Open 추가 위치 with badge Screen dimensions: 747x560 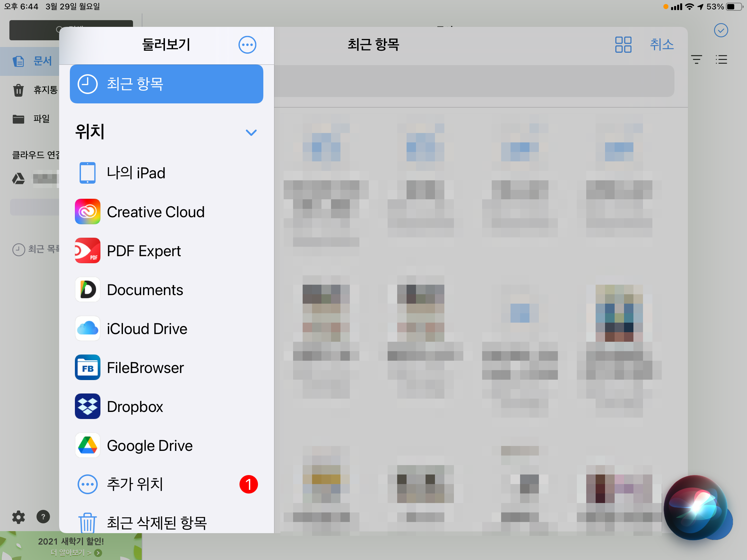tap(134, 484)
